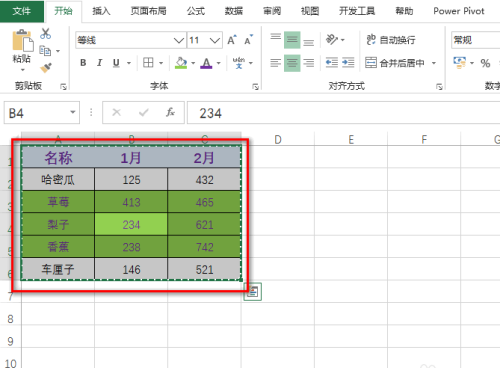Open the 数据 ribbon tab
This screenshot has height=368, width=500.
[x=234, y=11]
